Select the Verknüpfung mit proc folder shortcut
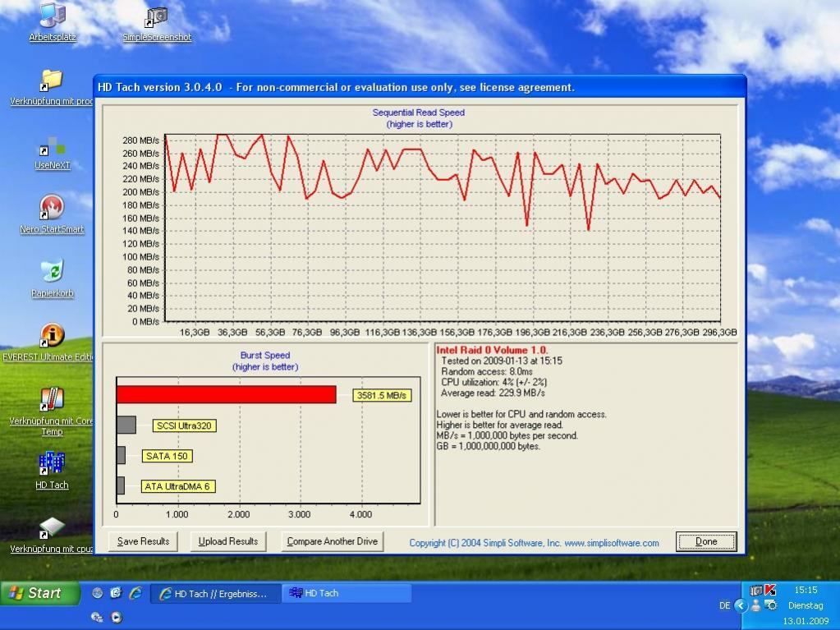The width and height of the screenshot is (840, 630). click(x=52, y=87)
